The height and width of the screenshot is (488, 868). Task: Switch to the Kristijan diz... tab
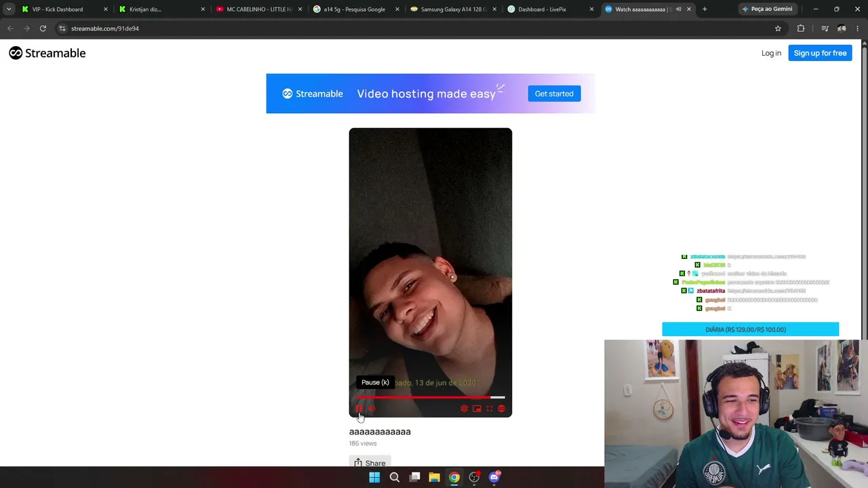(x=160, y=9)
